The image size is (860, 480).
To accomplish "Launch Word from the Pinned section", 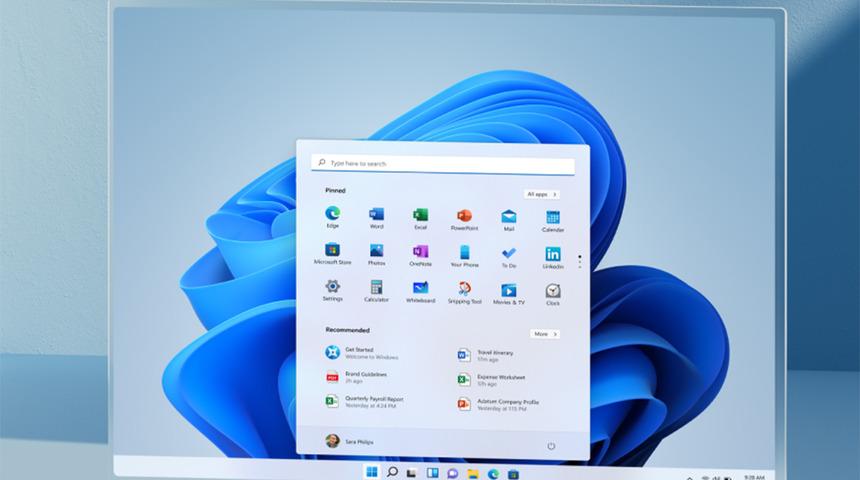I will (x=376, y=218).
